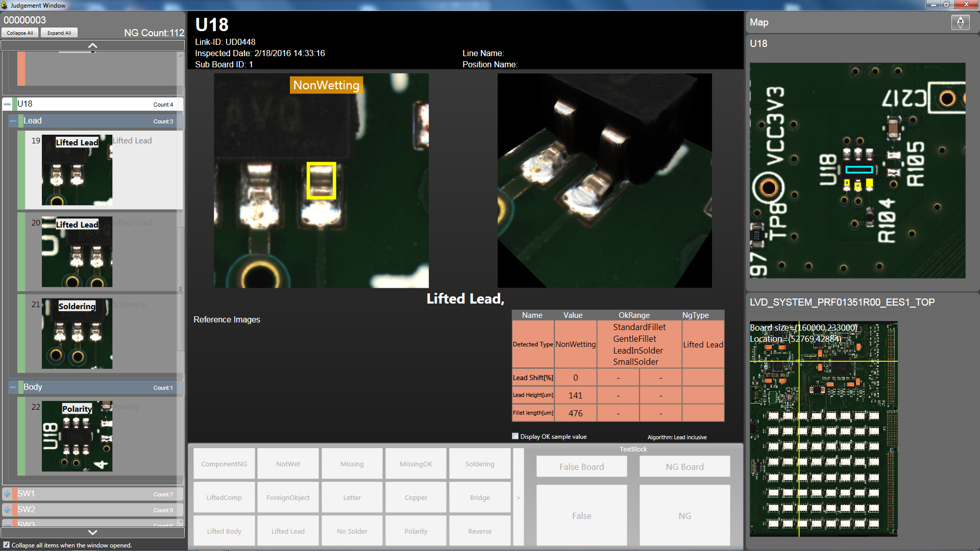Click the Expand All button
This screenshot has height=551, width=980.
click(59, 33)
